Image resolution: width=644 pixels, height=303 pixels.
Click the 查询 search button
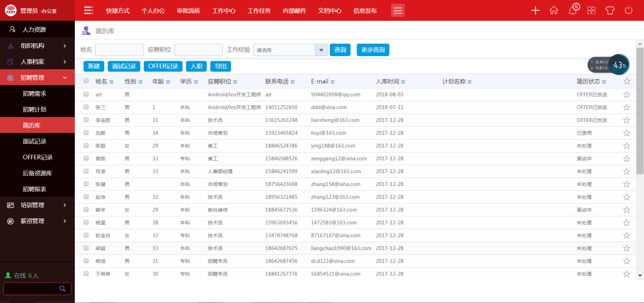tap(340, 50)
